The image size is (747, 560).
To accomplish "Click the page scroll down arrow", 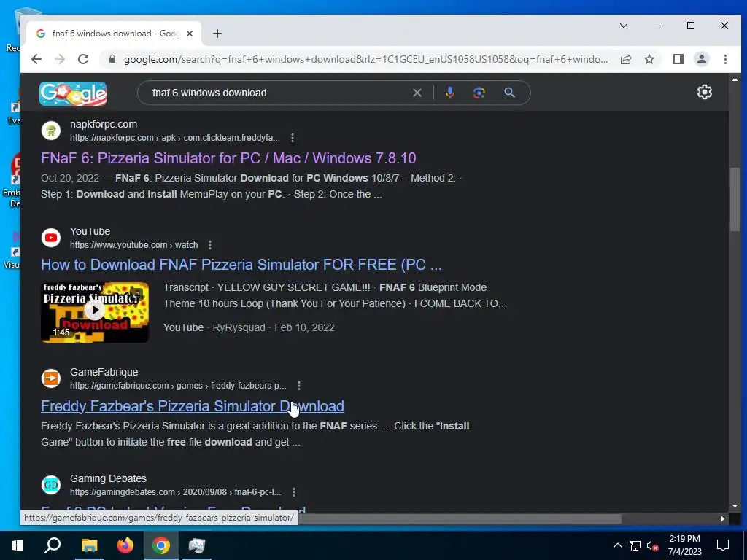I will pos(735,506).
